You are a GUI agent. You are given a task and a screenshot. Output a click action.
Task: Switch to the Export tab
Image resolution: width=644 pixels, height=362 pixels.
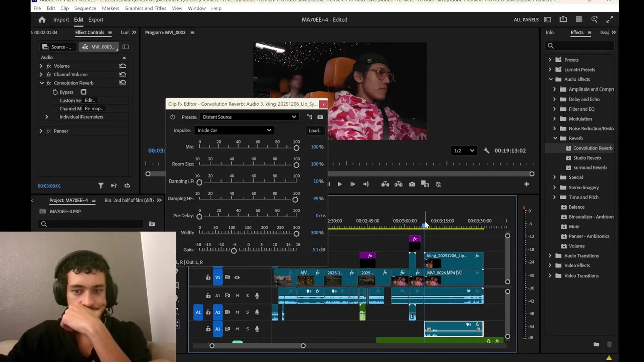(x=96, y=20)
